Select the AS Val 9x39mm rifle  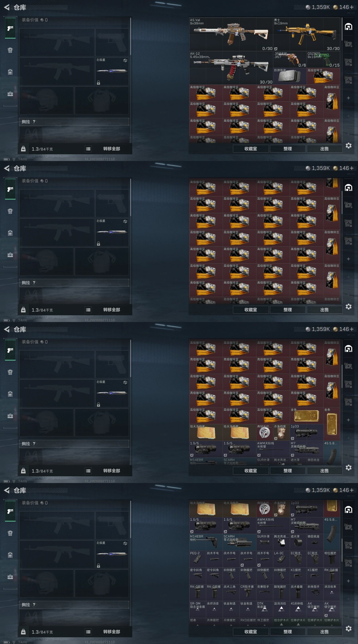(x=231, y=34)
